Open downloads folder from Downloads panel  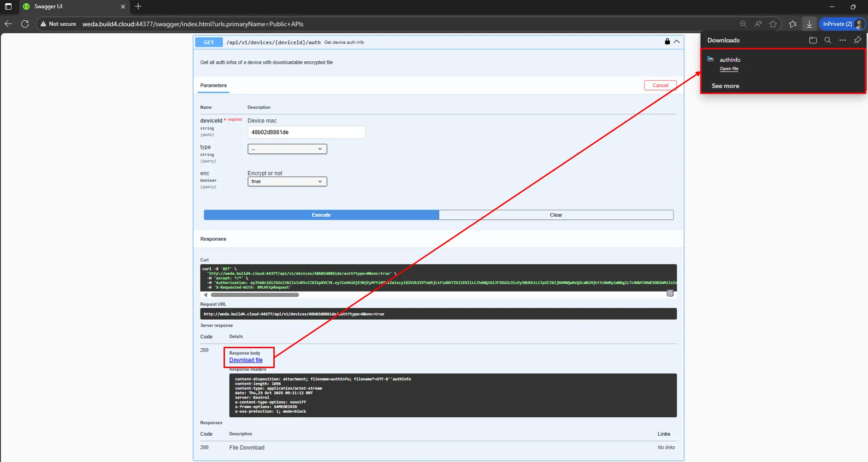pyautogui.click(x=813, y=41)
